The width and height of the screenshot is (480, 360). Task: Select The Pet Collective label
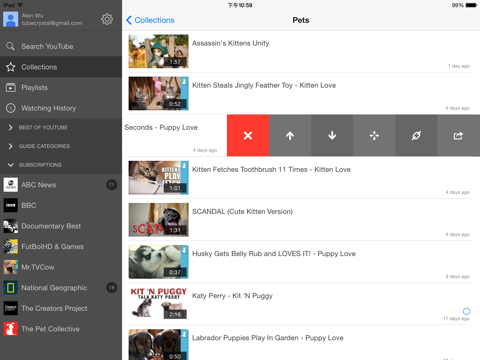click(x=50, y=329)
